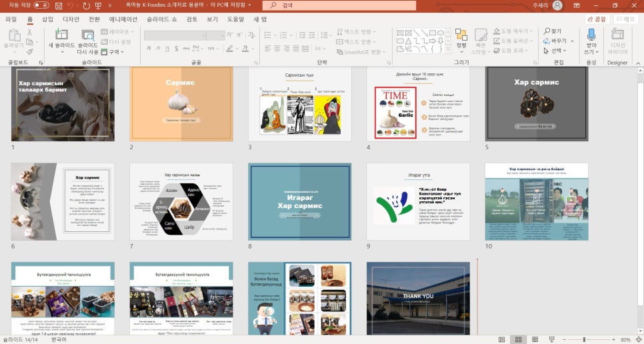Viewport: 644px width, 344px height.
Task: Click the 다시 설정 reset button
Action: (116, 41)
